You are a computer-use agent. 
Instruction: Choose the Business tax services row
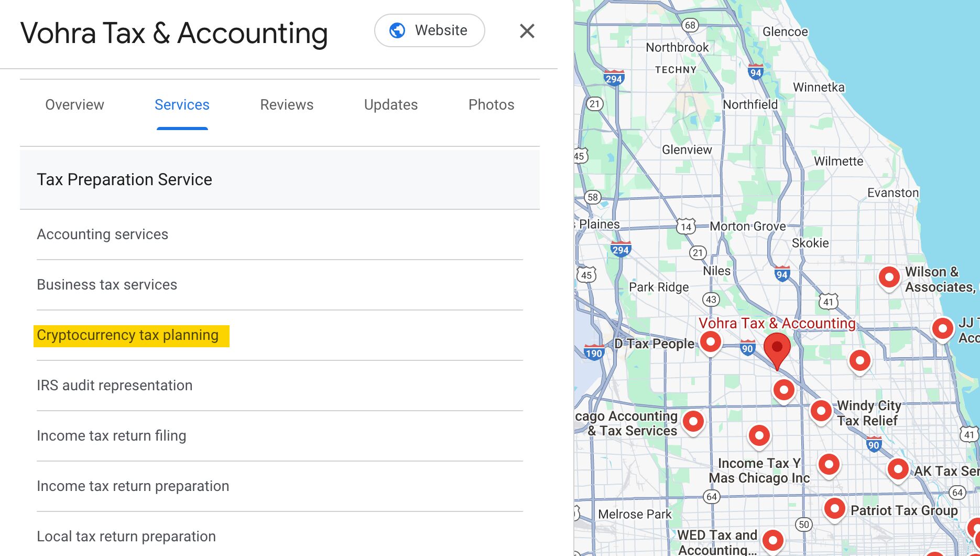pyautogui.click(x=280, y=285)
